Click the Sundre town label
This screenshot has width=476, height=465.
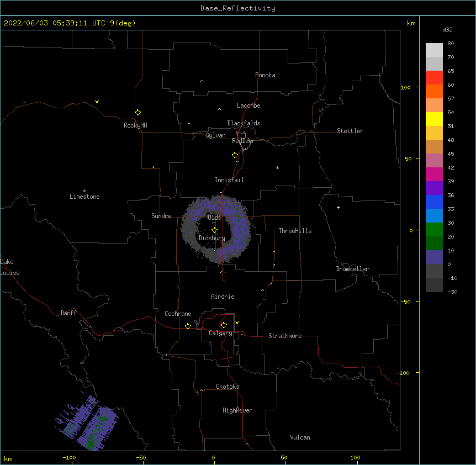pos(161,216)
